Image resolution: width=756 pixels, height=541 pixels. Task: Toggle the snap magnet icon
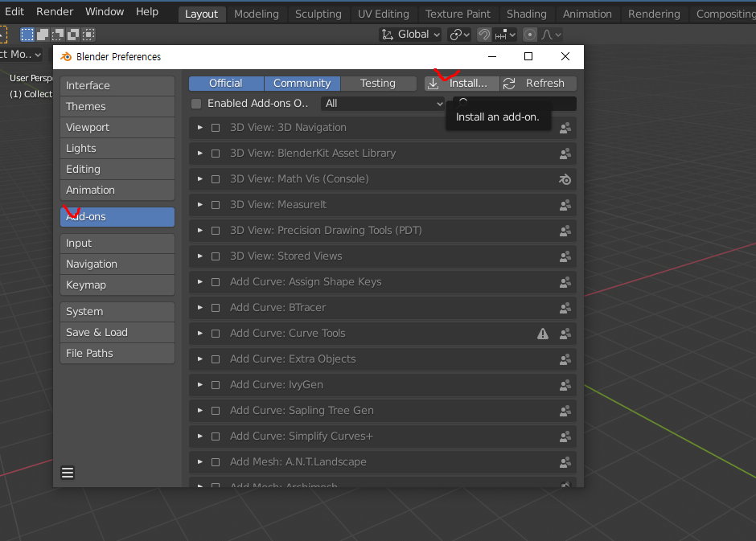coord(483,35)
